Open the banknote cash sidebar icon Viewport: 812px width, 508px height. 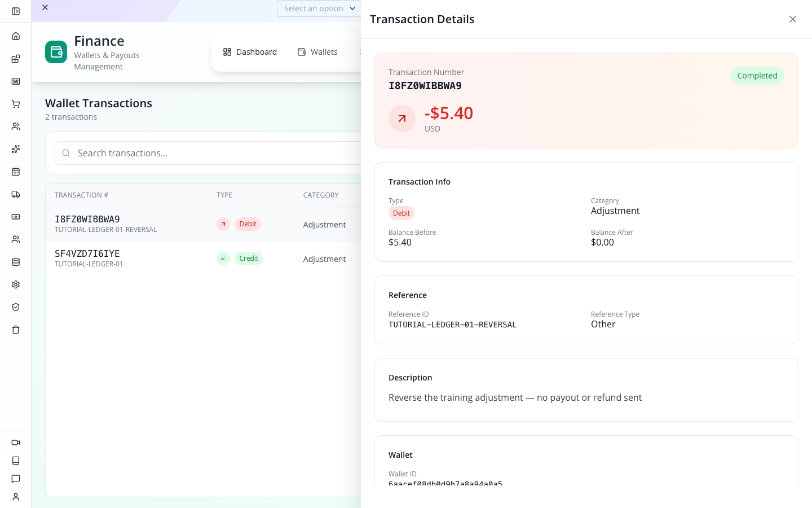(16, 217)
